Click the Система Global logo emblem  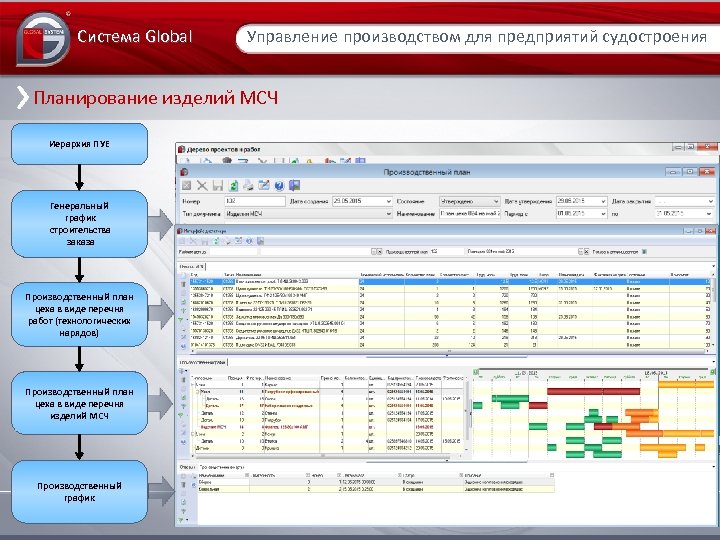click(43, 39)
